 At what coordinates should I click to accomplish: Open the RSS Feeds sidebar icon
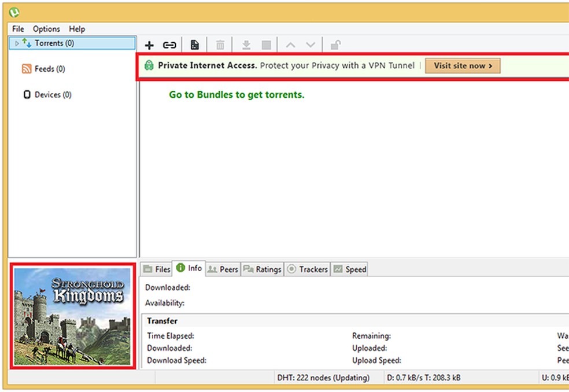[26, 68]
